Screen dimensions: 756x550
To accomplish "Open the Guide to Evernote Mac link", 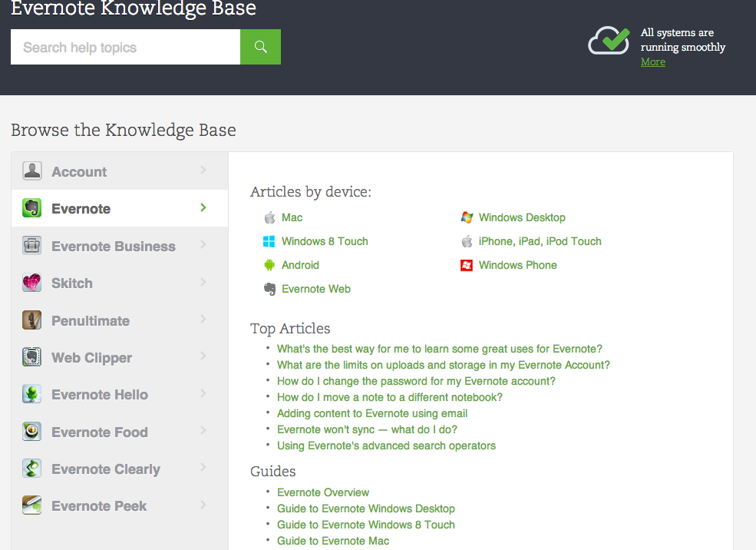I will coord(333,541).
